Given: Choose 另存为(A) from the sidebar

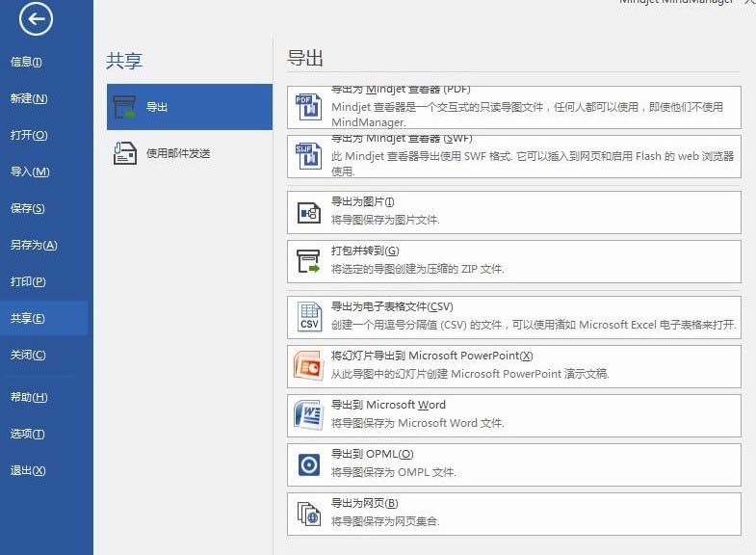Looking at the screenshot, I should (34, 245).
